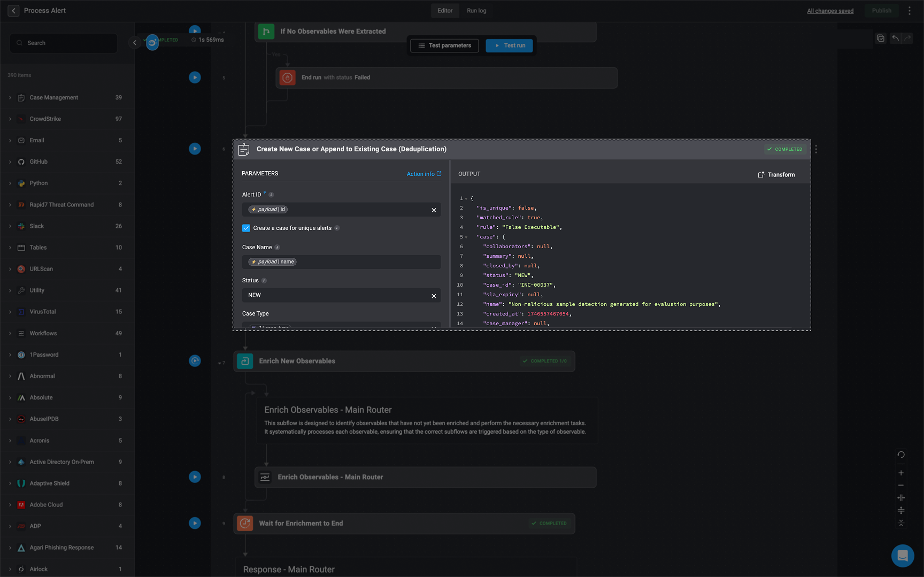Select the AbuseIPDB category row
Screen dimensions: 924x577
67,419
